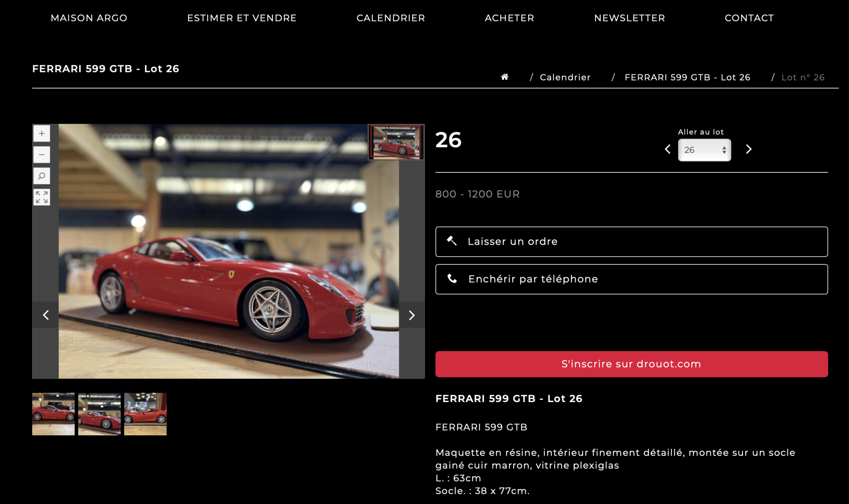Image resolution: width=849 pixels, height=504 pixels.
Task: Open the CONTACT menu item
Action: pyautogui.click(x=749, y=18)
